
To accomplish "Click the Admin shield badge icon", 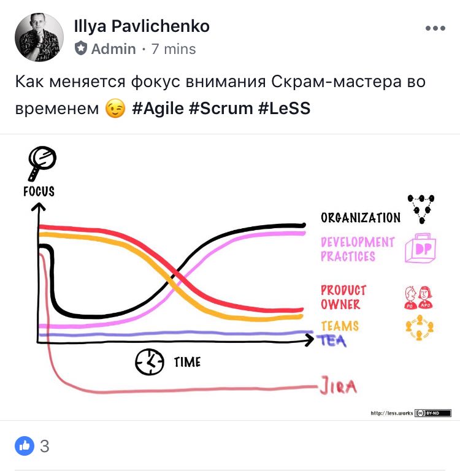I will [x=81, y=48].
